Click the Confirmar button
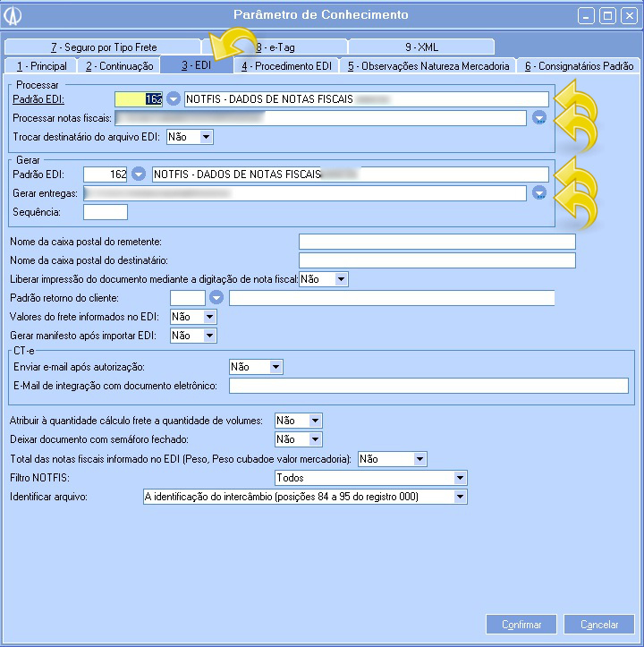The width and height of the screenshot is (644, 647). (521, 625)
